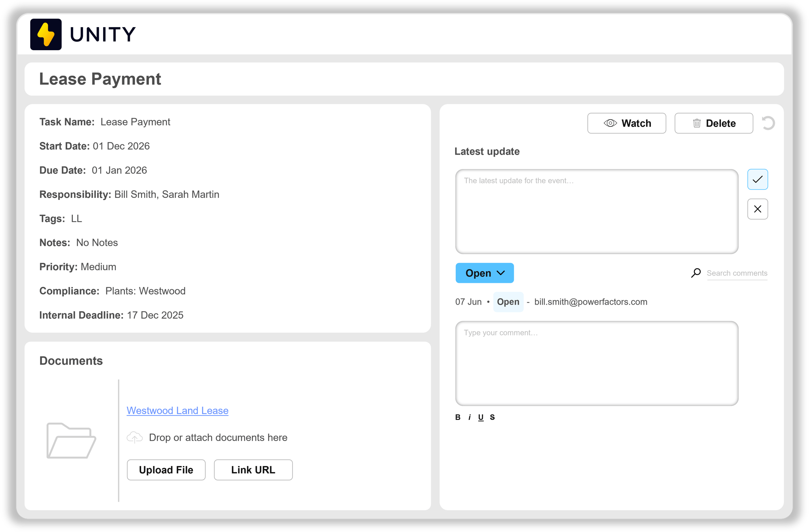The height and width of the screenshot is (532, 809).
Task: Toggle bold formatting in comment editor
Action: click(x=457, y=417)
